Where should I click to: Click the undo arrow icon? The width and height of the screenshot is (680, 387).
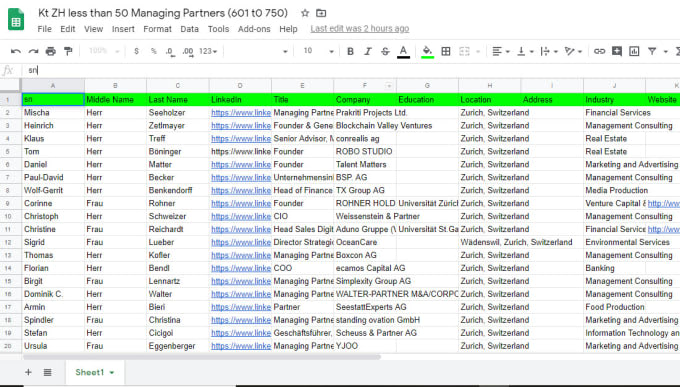tap(16, 51)
